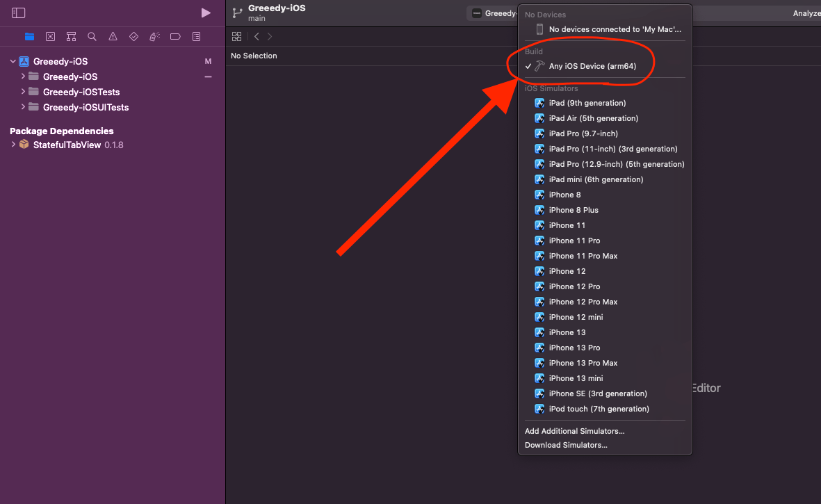Open the Greeedy scheme selector
The image size is (821, 504).
click(x=494, y=13)
